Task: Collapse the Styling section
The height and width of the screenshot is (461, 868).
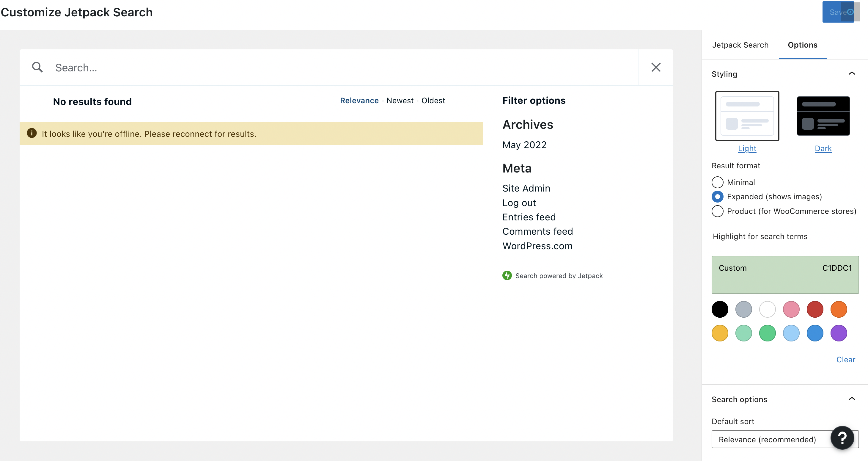Action: [x=851, y=73]
